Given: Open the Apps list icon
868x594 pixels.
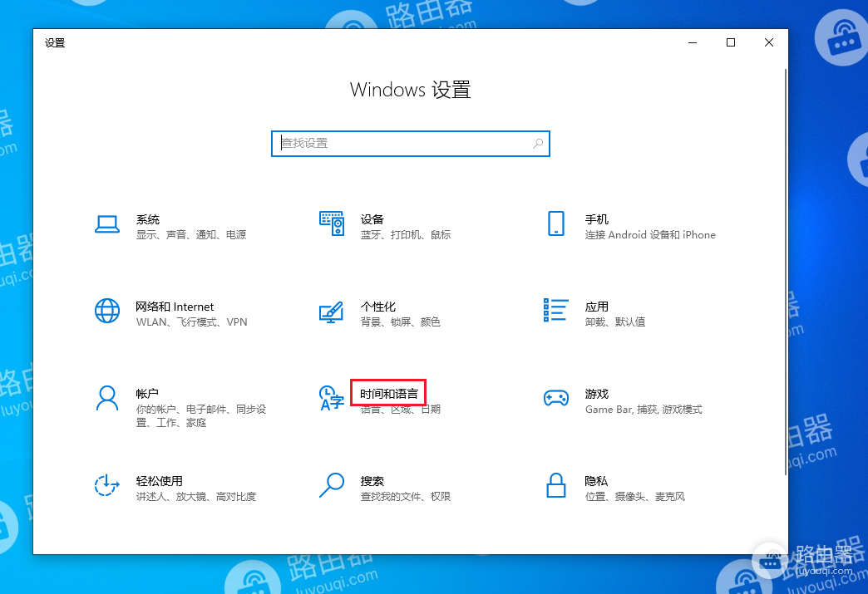Looking at the screenshot, I should pyautogui.click(x=555, y=310).
